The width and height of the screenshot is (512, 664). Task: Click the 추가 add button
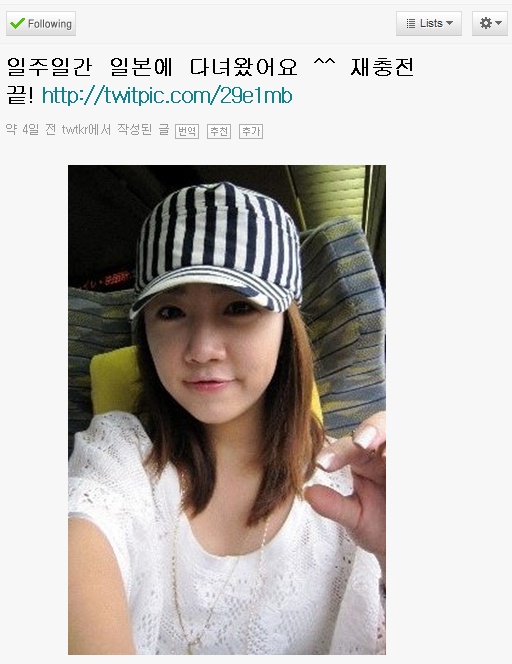[x=251, y=131]
